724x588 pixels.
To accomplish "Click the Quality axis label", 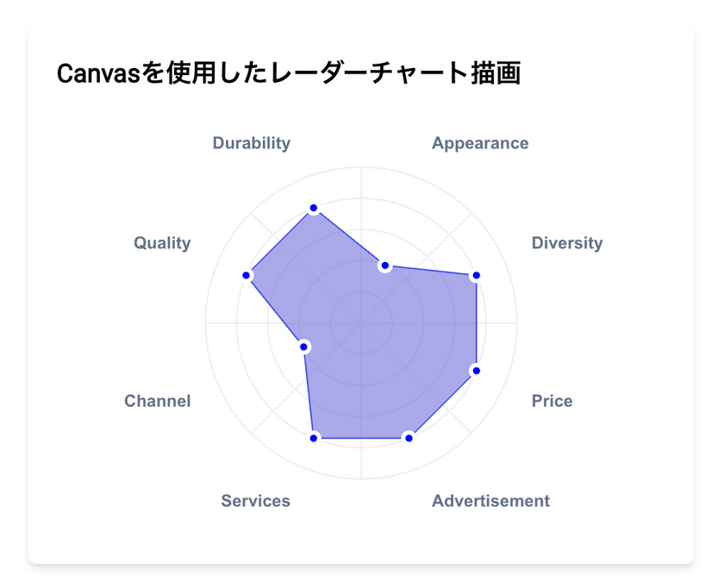I will (x=162, y=243).
